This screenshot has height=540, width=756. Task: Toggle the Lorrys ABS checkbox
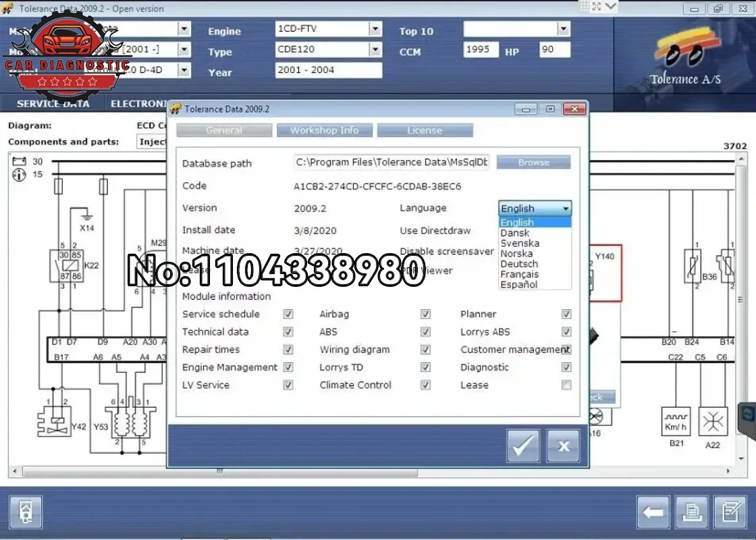566,332
